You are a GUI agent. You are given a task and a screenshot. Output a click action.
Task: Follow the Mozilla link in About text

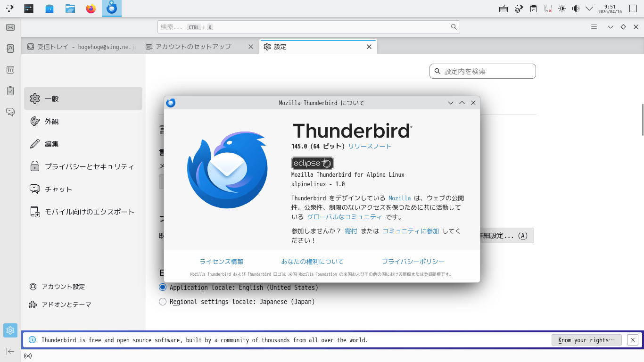[x=400, y=198]
